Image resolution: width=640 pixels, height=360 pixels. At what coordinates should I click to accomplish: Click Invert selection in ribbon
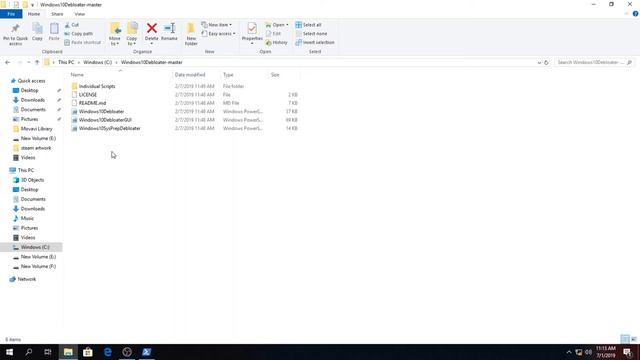pos(315,42)
